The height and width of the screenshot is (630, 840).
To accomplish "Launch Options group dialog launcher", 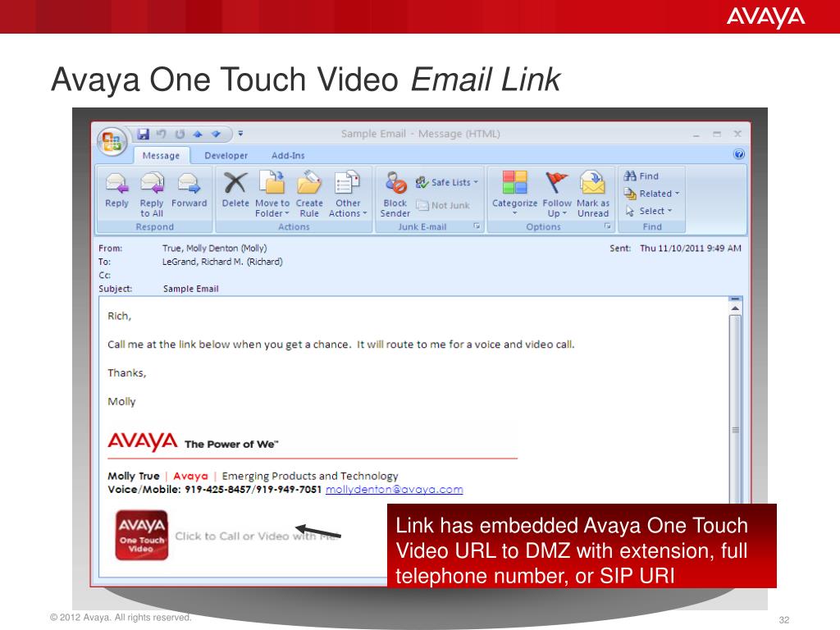I will (608, 226).
